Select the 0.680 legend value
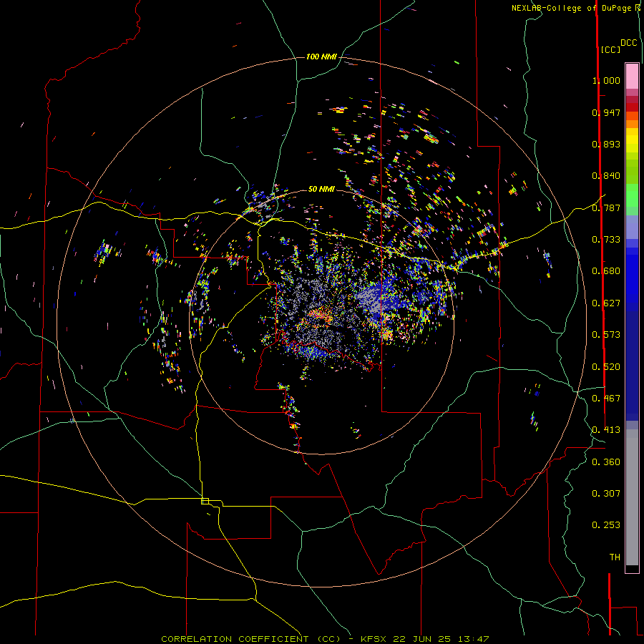 (x=606, y=270)
